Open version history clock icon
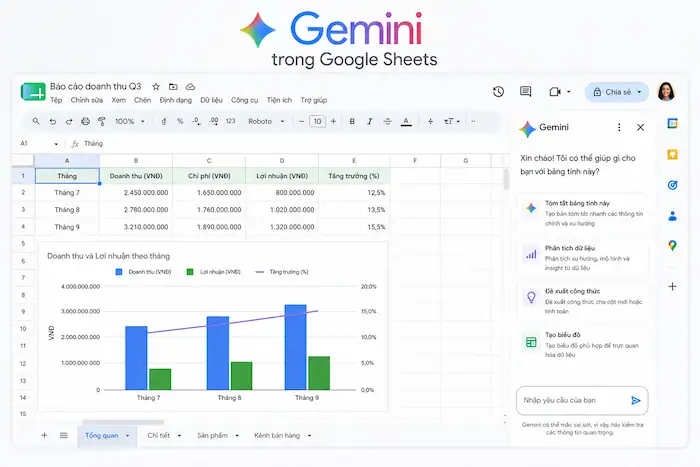The image size is (700, 467). click(x=498, y=92)
